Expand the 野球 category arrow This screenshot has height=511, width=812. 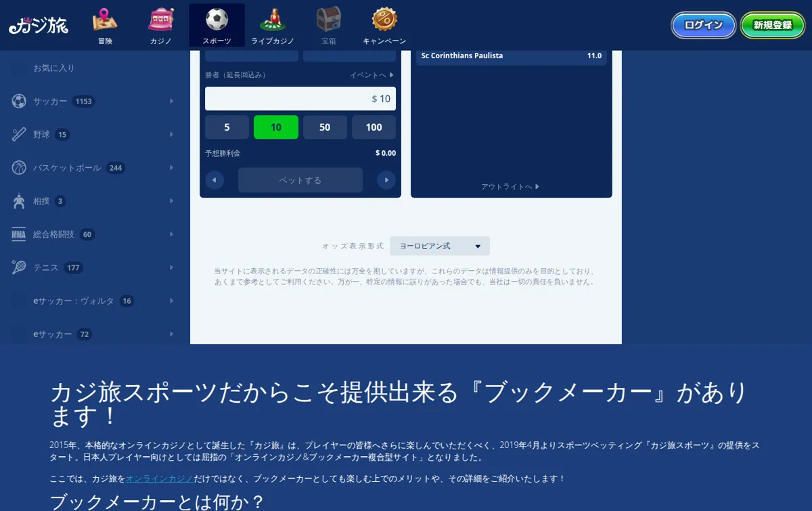(x=172, y=135)
